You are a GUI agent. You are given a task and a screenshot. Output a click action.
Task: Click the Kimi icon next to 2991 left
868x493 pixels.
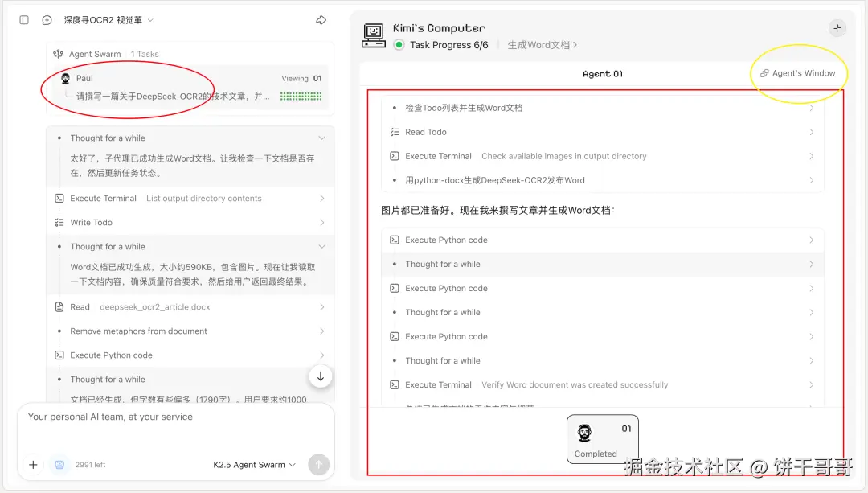coord(59,464)
